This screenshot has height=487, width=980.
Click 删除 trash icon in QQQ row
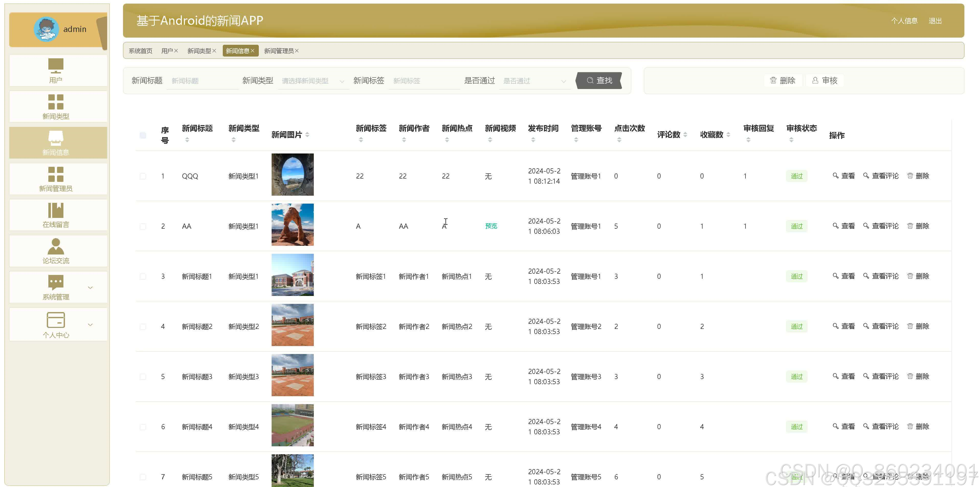(910, 176)
